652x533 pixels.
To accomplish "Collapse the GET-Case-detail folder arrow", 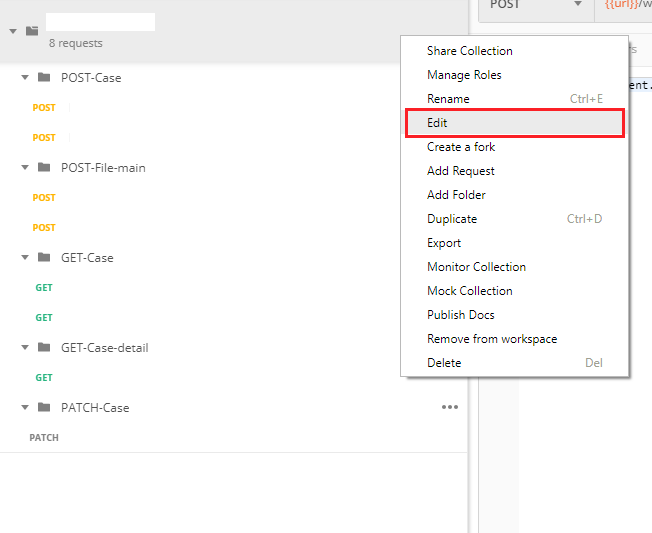I will click(25, 348).
